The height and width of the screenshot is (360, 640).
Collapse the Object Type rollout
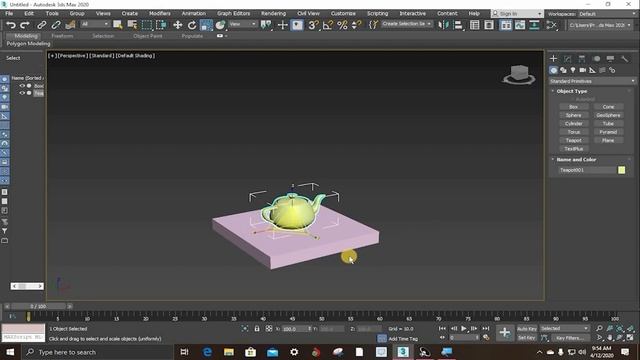pyautogui.click(x=571, y=91)
